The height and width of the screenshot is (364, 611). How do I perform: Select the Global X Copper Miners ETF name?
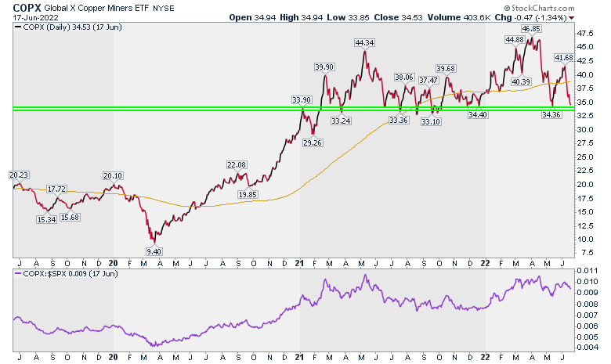tap(96, 8)
